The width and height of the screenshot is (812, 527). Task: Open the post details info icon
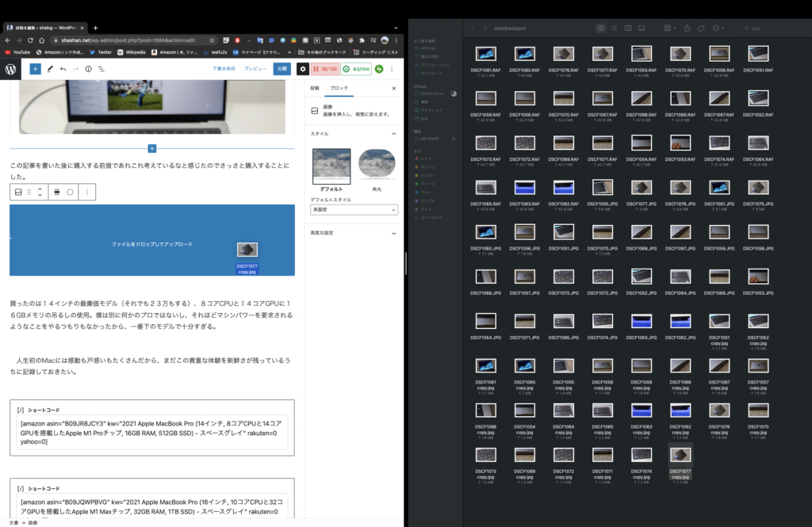88,69
